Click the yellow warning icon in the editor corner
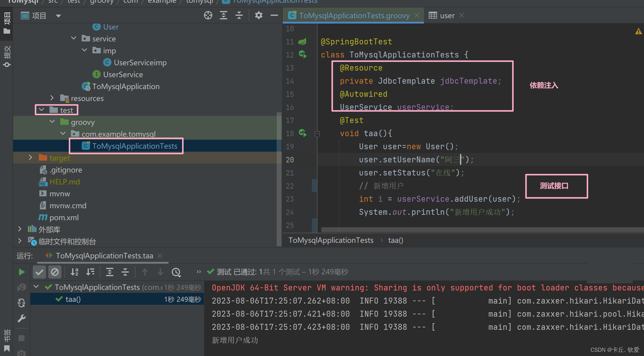Screen dimensions: 644x356 [x=638, y=31]
